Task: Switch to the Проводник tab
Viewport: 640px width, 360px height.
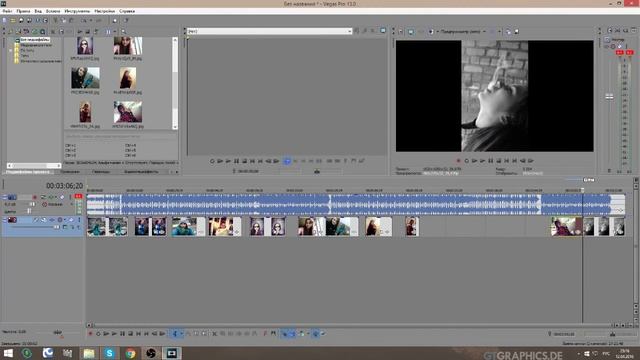Action: click(70, 172)
